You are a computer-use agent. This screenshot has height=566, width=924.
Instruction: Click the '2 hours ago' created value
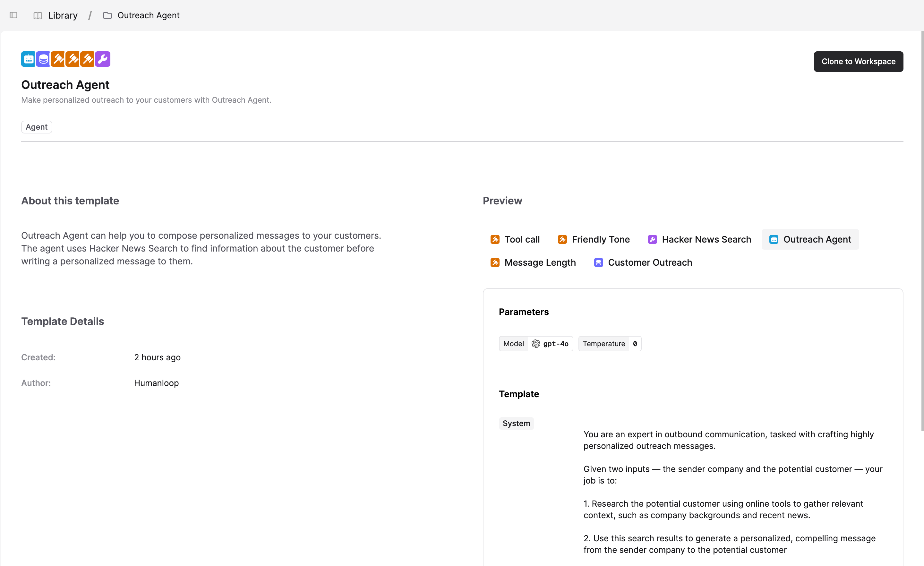coord(158,357)
